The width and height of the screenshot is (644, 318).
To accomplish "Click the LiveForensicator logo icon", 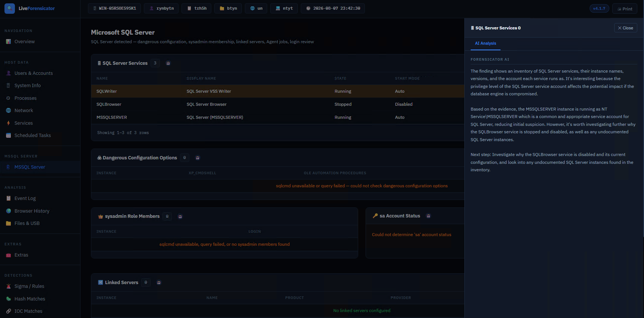I will (x=10, y=8).
